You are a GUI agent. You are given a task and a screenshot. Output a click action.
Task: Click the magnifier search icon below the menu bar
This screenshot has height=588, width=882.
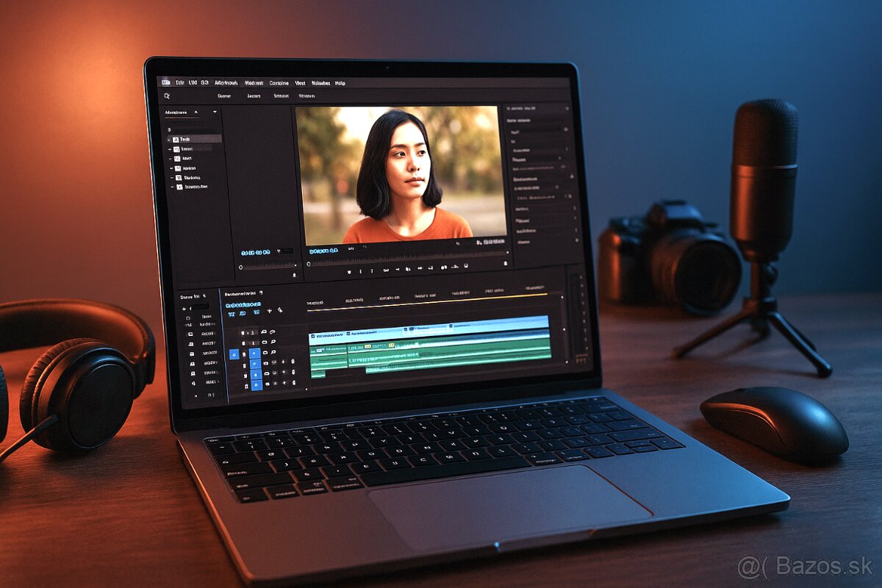(x=167, y=96)
